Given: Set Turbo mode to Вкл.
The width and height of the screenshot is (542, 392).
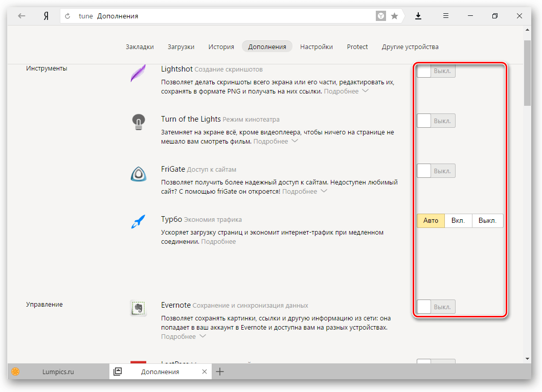Looking at the screenshot, I should point(458,221).
